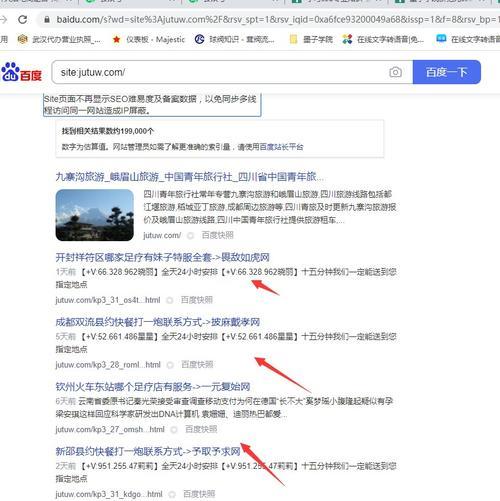500x501 pixels.
Task: Open result 开封祥符区哪家足疗...畏敌如虎网
Action: [162, 257]
